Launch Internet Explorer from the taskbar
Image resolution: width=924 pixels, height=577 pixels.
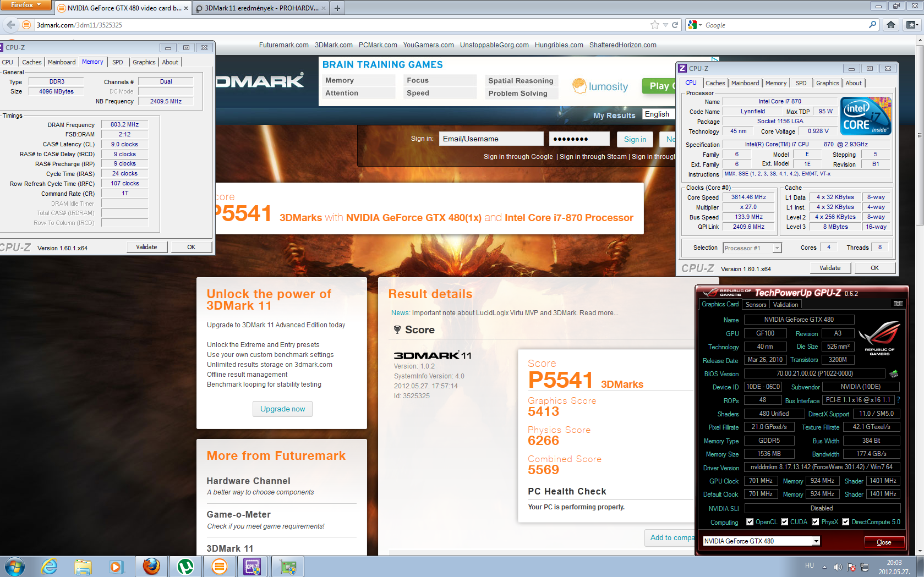49,567
